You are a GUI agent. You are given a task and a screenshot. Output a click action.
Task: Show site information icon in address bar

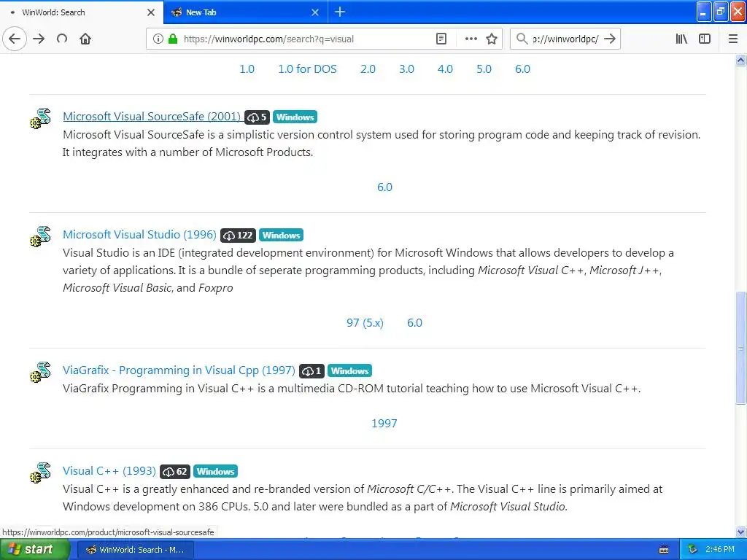click(158, 39)
